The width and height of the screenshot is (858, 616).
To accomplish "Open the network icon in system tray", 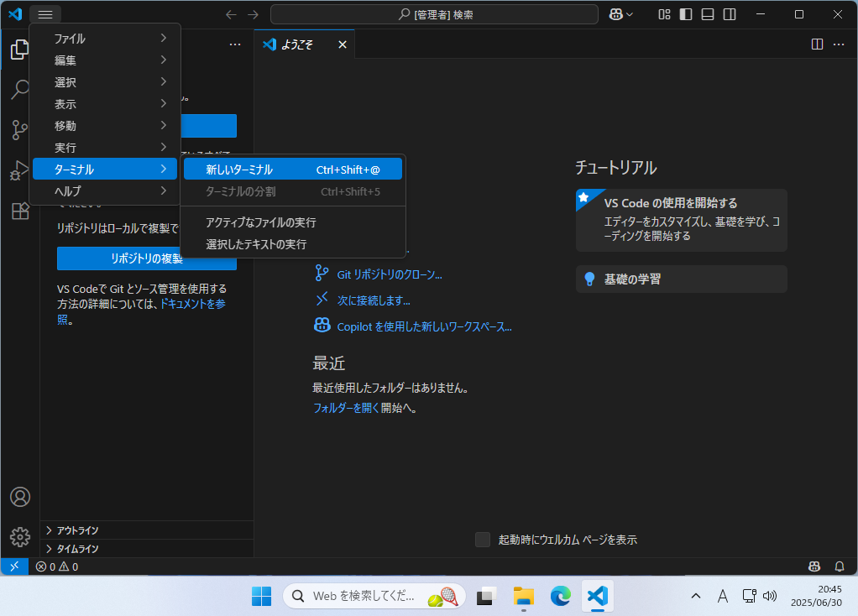I will [x=749, y=596].
